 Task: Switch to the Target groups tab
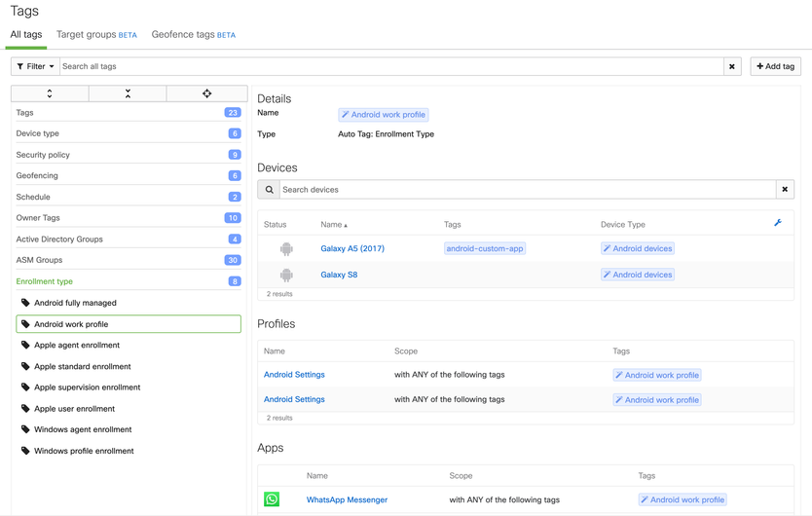[x=95, y=35]
